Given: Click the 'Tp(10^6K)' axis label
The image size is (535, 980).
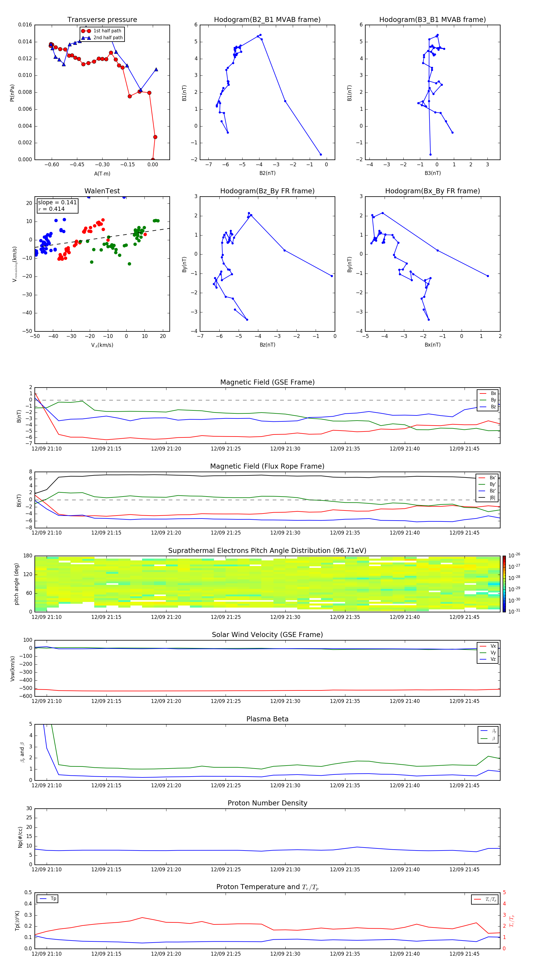Looking at the screenshot, I should coord(17,921).
